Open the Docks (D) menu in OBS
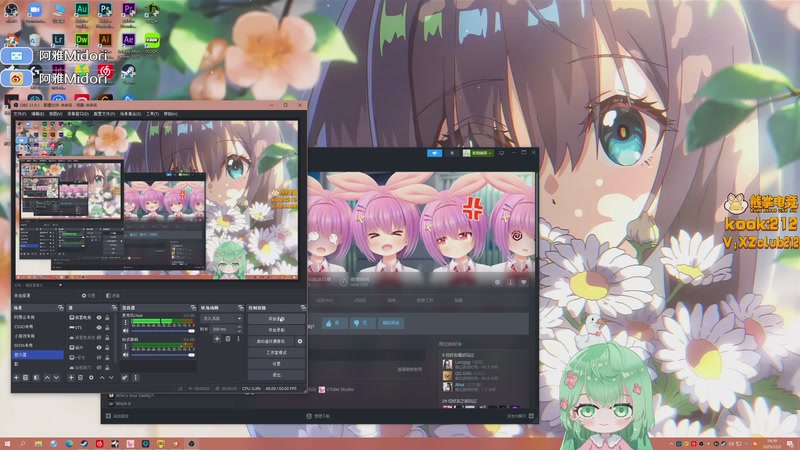The height and width of the screenshot is (450, 800). (78, 114)
